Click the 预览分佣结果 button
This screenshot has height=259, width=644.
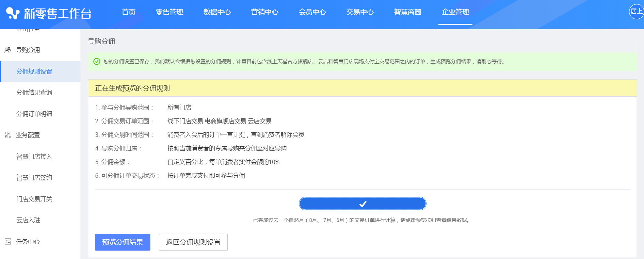point(123,242)
